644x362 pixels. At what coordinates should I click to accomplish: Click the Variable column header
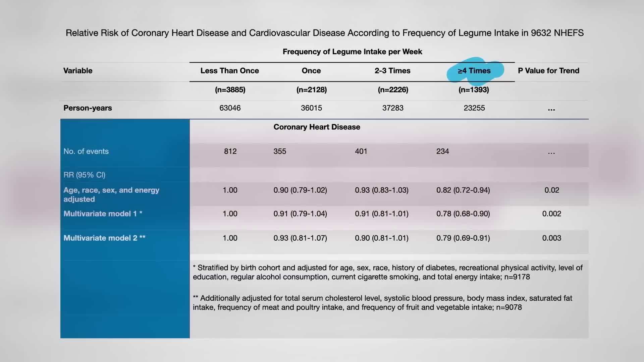[78, 71]
